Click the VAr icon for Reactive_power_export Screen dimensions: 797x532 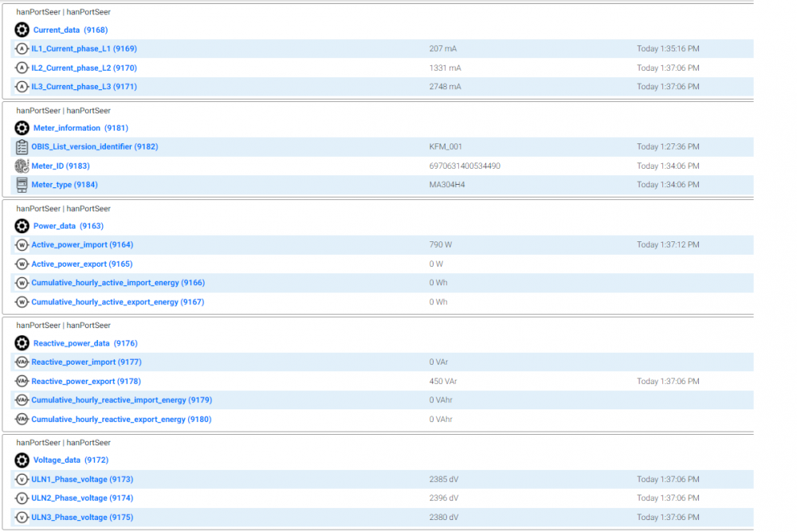coord(22,381)
